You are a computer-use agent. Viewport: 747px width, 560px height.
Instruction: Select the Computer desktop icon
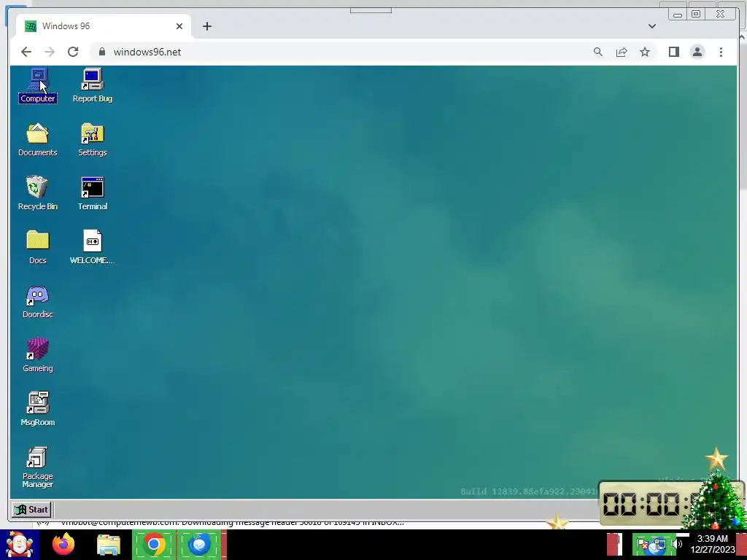point(38,86)
